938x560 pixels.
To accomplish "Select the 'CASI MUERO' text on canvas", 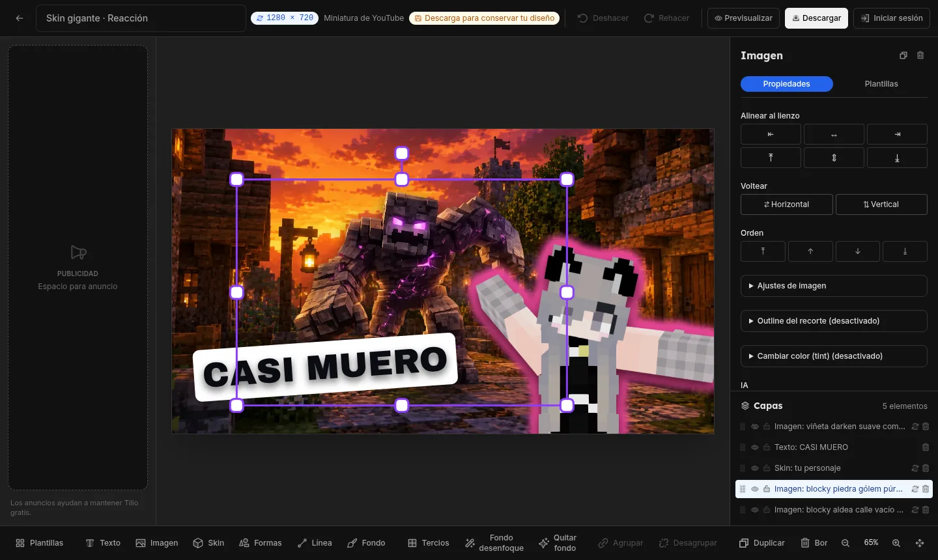I will 326,367.
